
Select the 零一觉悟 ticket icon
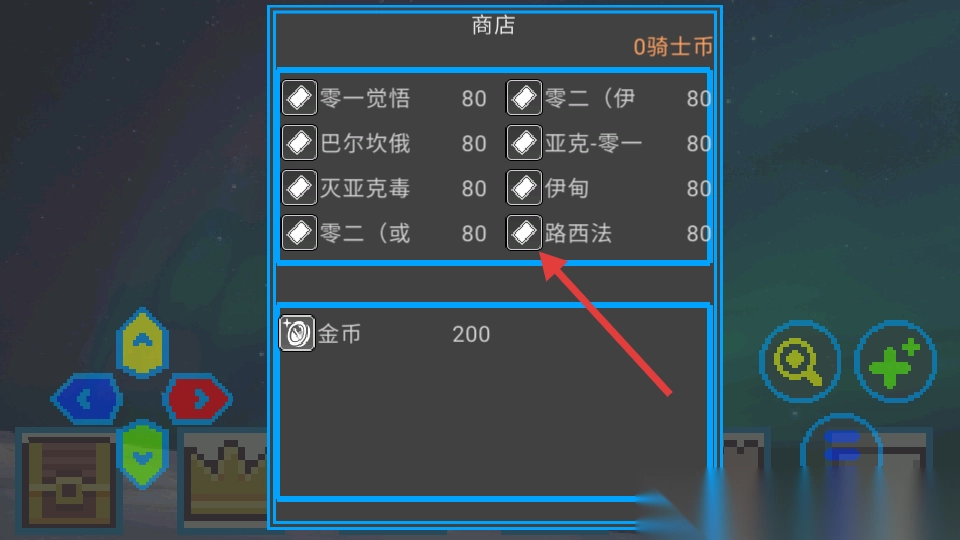(x=299, y=98)
